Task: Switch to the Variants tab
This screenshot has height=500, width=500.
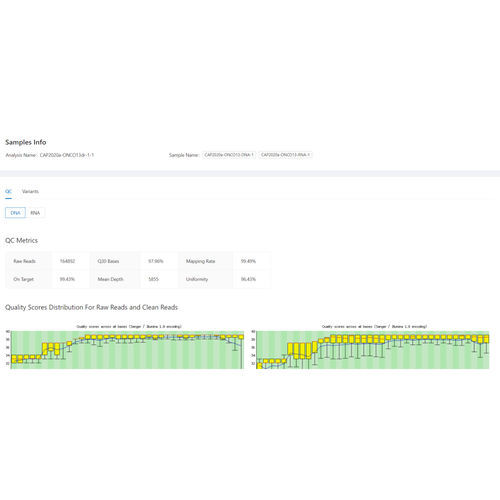Action: [x=30, y=191]
